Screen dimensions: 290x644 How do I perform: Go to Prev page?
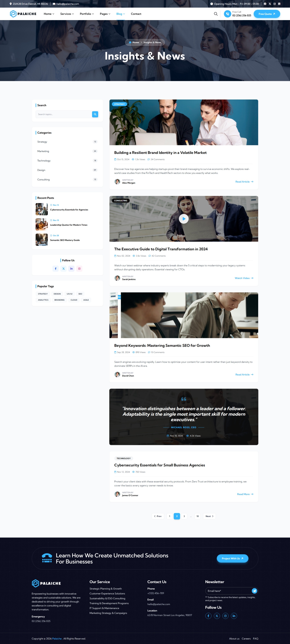coord(158,516)
